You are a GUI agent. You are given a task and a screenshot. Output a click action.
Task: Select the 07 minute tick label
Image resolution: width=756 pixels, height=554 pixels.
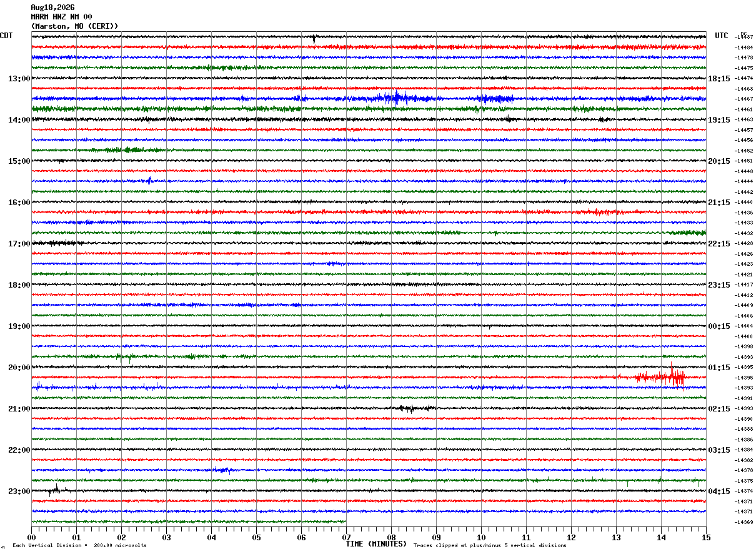point(346,537)
